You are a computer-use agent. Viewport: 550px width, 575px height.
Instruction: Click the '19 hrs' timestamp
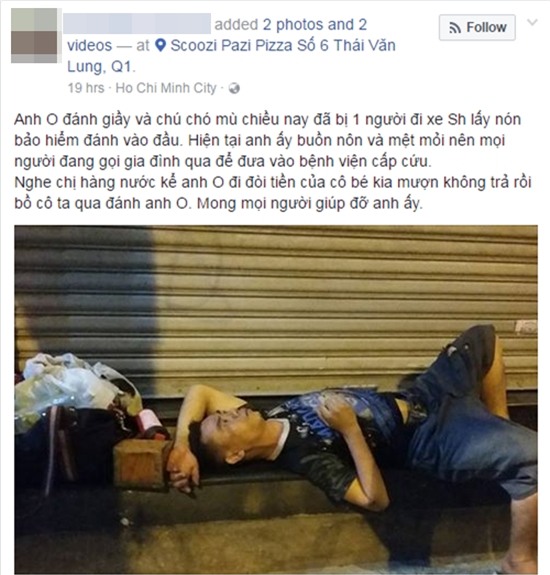pyautogui.click(x=86, y=88)
